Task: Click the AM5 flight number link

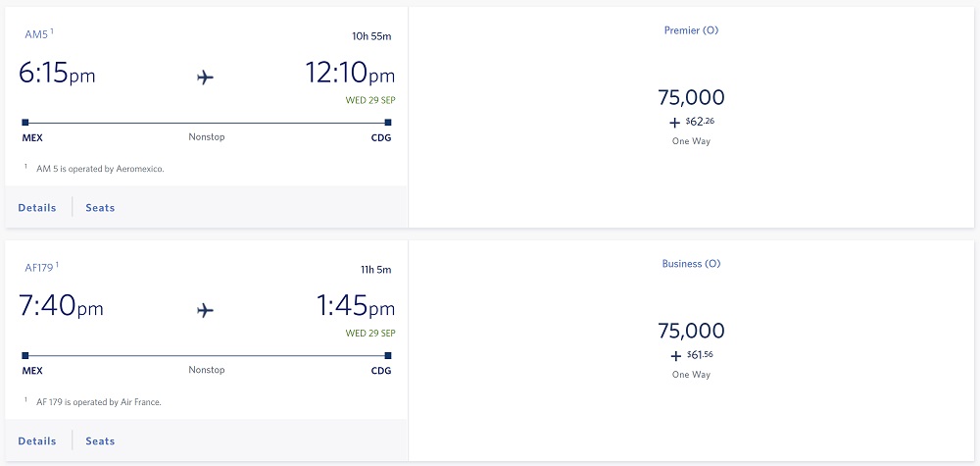Action: (x=36, y=34)
